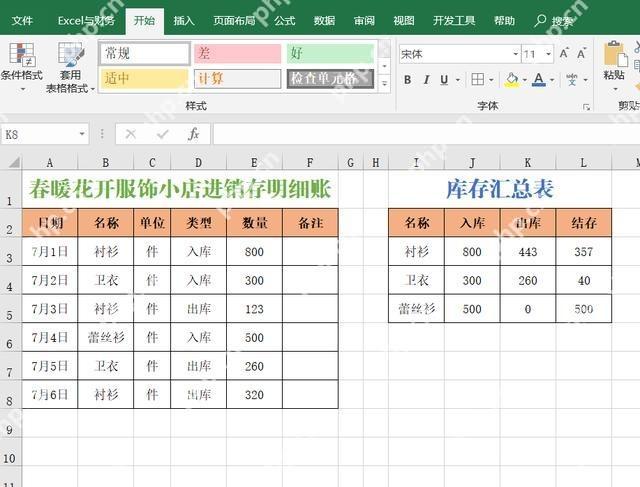
Task: Select the cell showing 357
Action: (584, 251)
